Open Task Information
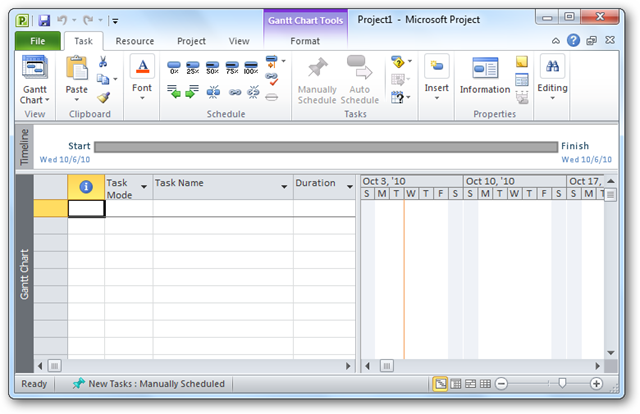This screenshot has height=414, width=640. pyautogui.click(x=485, y=76)
